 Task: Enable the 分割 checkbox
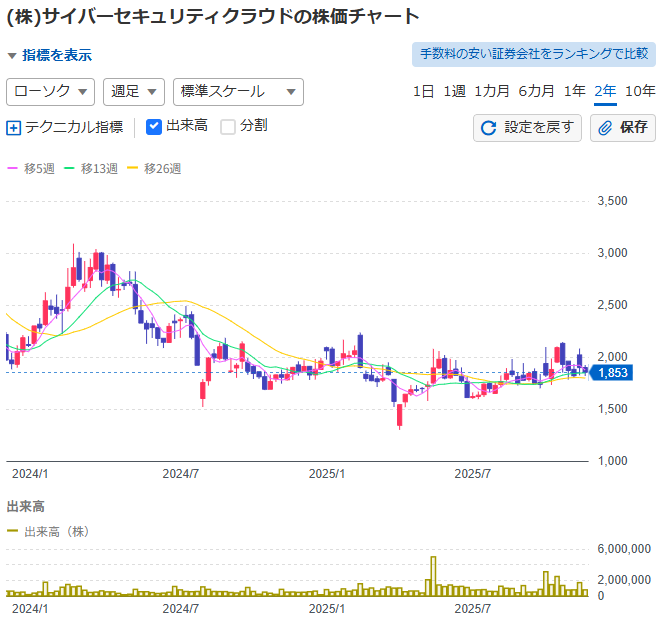click(x=228, y=127)
